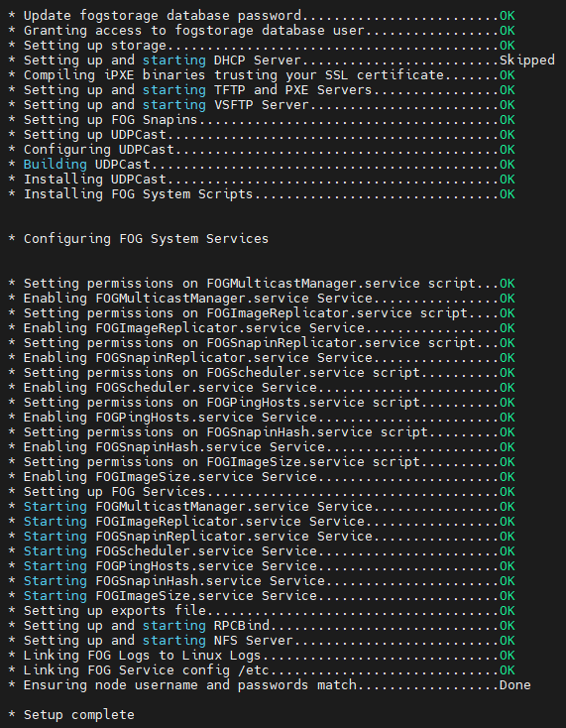Click the 'TFTP and PXE Servers' line
This screenshot has height=728, width=566.
click(x=262, y=90)
